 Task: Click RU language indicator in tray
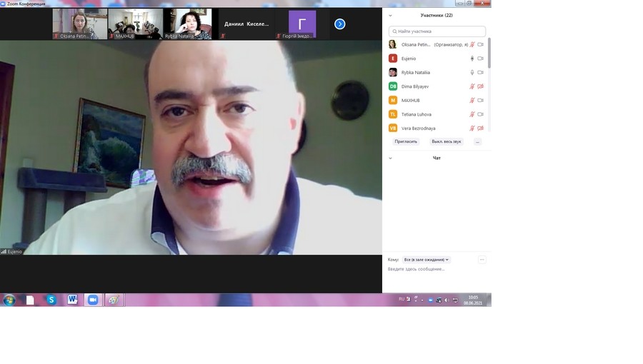coord(402,299)
